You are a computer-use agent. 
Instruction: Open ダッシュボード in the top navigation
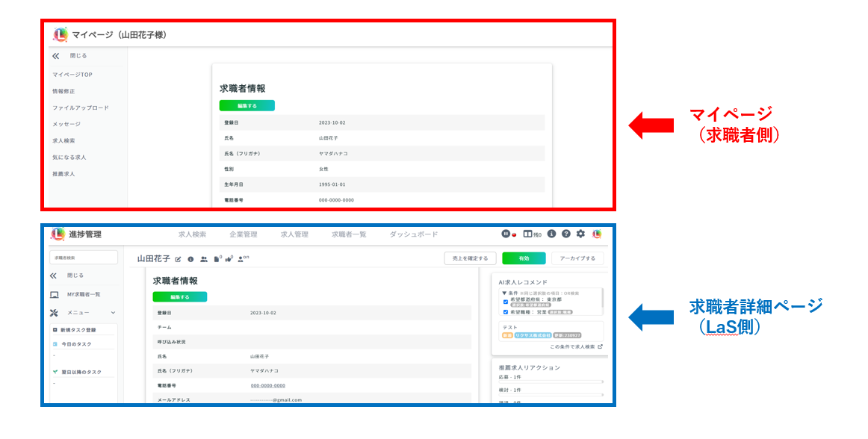tap(414, 234)
